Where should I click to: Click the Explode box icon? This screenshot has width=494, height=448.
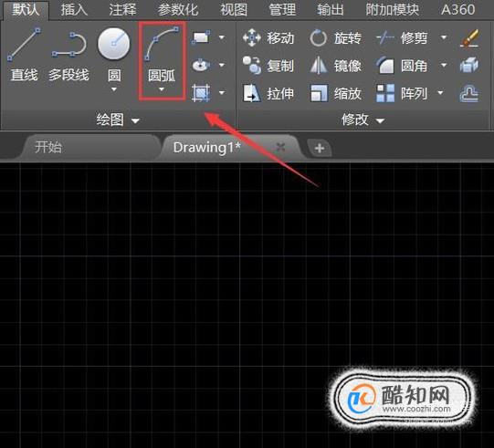point(469,66)
